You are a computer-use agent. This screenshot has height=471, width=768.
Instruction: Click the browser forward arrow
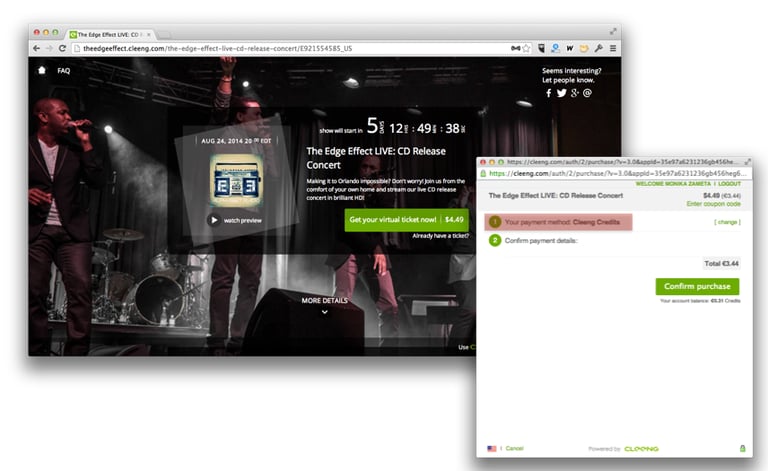pyautogui.click(x=49, y=48)
